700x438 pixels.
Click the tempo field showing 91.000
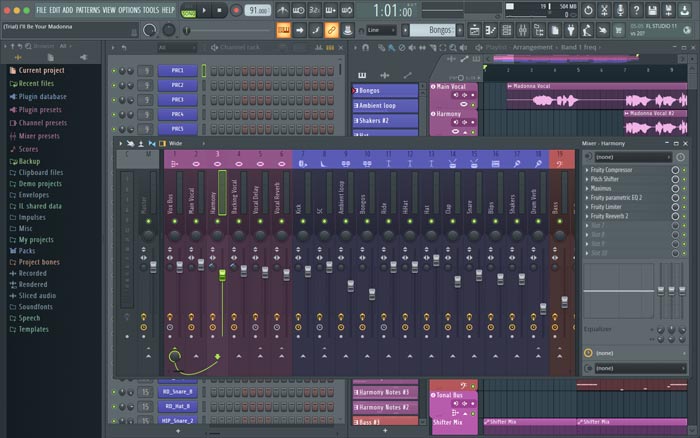[x=258, y=10]
